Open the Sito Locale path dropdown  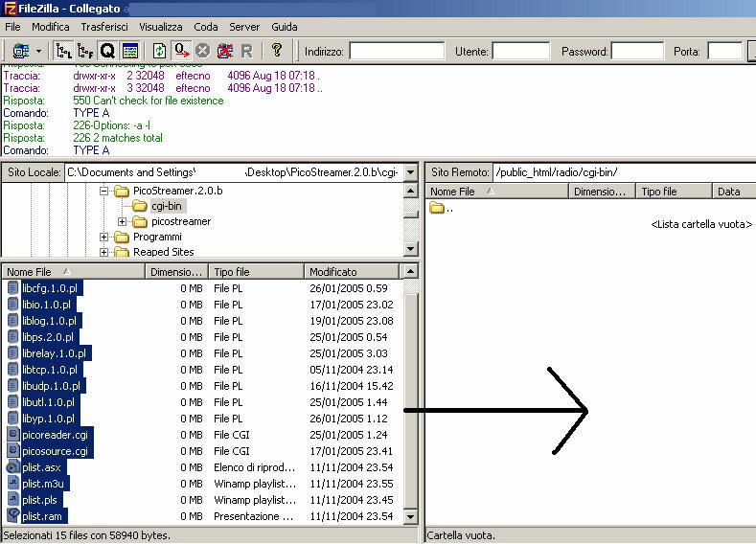(411, 172)
